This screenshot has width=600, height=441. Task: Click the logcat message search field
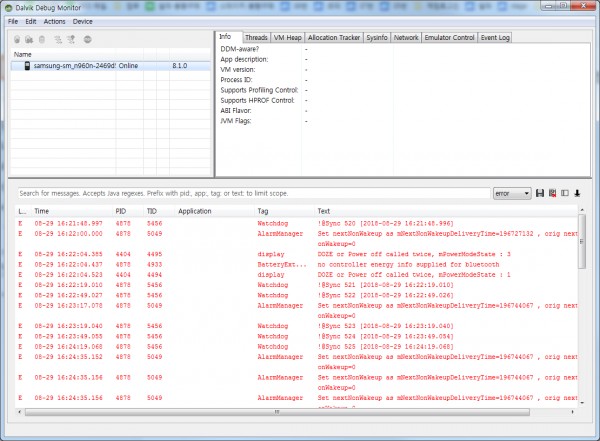254,193
